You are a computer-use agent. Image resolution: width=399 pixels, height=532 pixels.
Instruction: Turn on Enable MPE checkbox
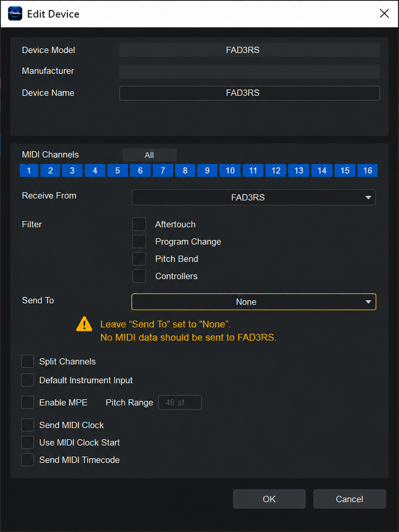[x=28, y=402]
